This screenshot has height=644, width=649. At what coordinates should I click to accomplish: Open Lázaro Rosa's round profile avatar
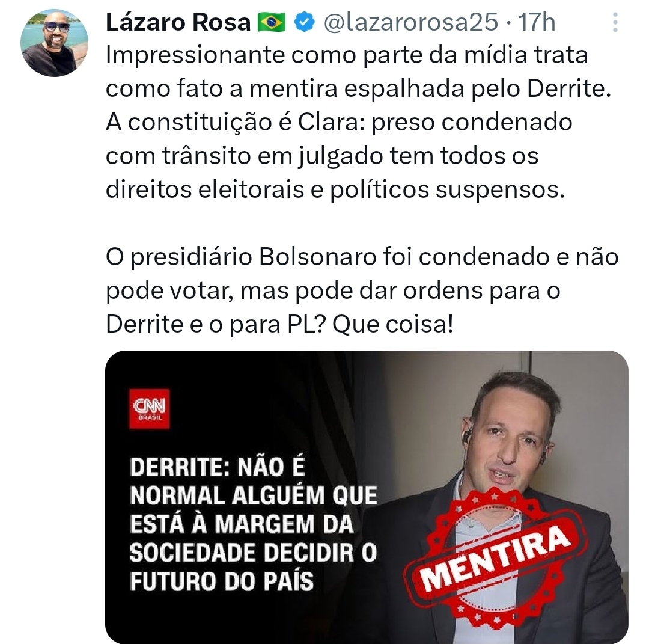point(54,43)
